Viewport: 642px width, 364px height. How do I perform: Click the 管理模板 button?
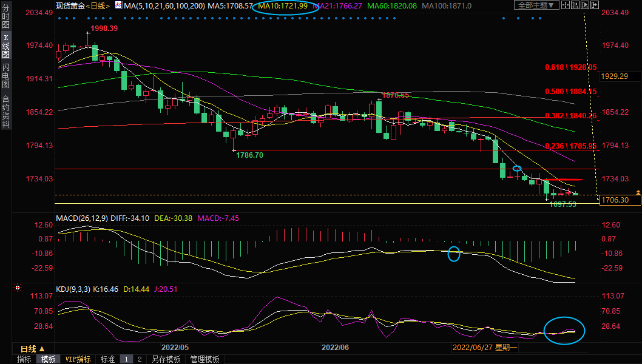[x=204, y=359]
